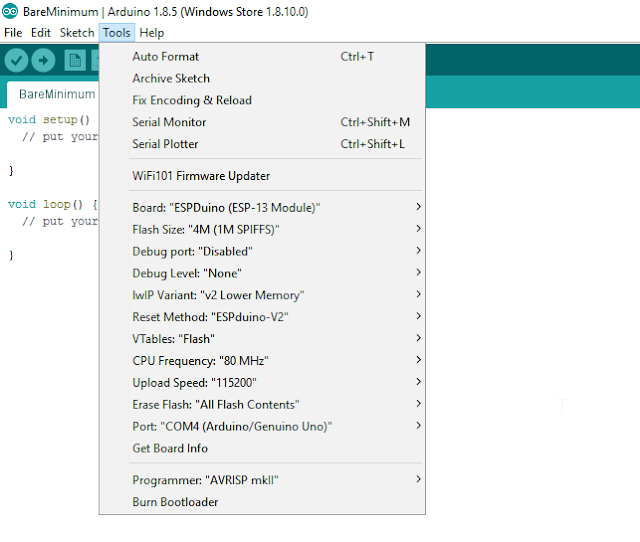Click the comment under void loop
The width and height of the screenshot is (640, 542).
[60, 222]
